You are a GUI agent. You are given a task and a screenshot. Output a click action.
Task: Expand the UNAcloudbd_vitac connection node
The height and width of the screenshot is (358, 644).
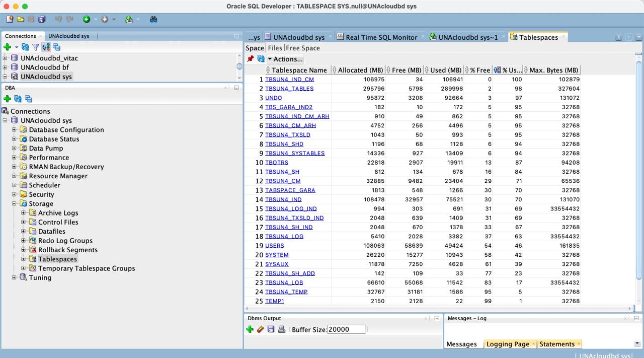[x=5, y=58]
